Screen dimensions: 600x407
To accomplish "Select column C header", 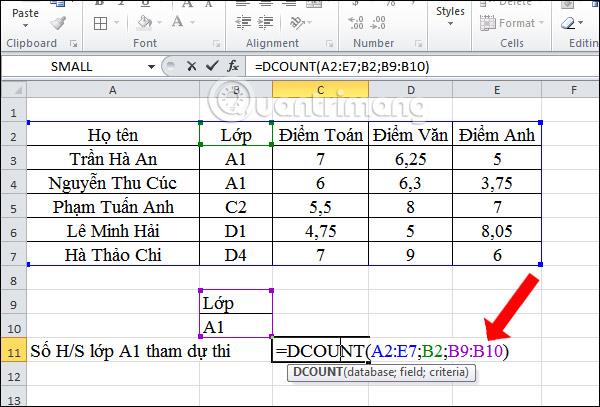I will [320, 90].
